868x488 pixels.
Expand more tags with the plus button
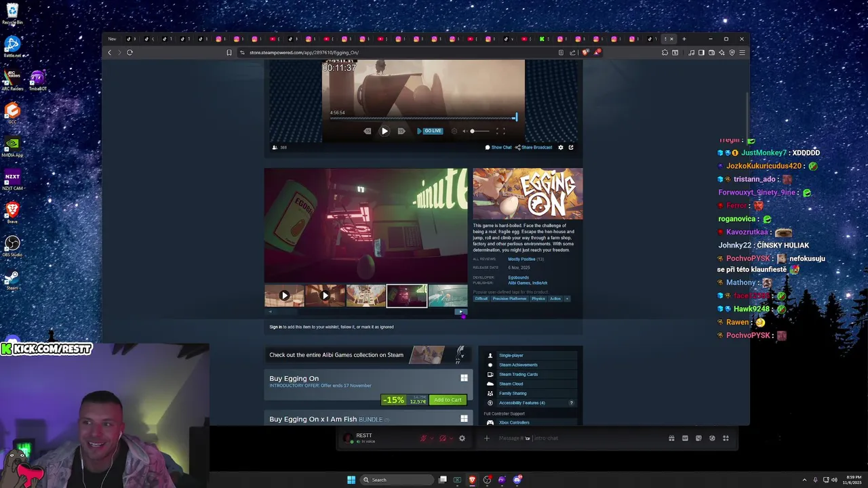click(567, 299)
